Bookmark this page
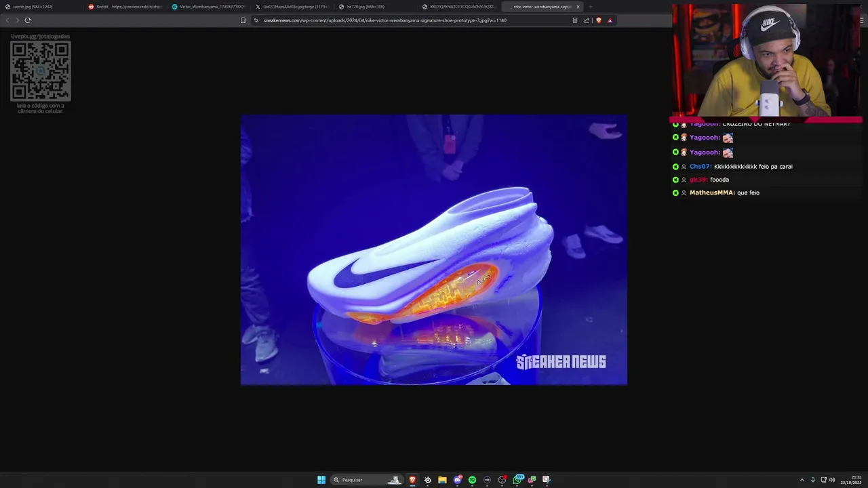This screenshot has height=488, width=868. coord(243,20)
